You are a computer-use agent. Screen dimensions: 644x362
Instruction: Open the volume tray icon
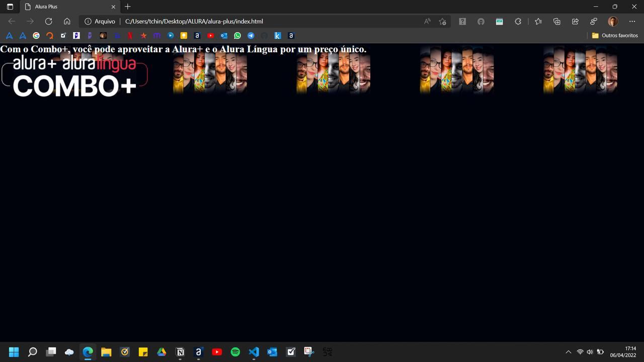590,352
